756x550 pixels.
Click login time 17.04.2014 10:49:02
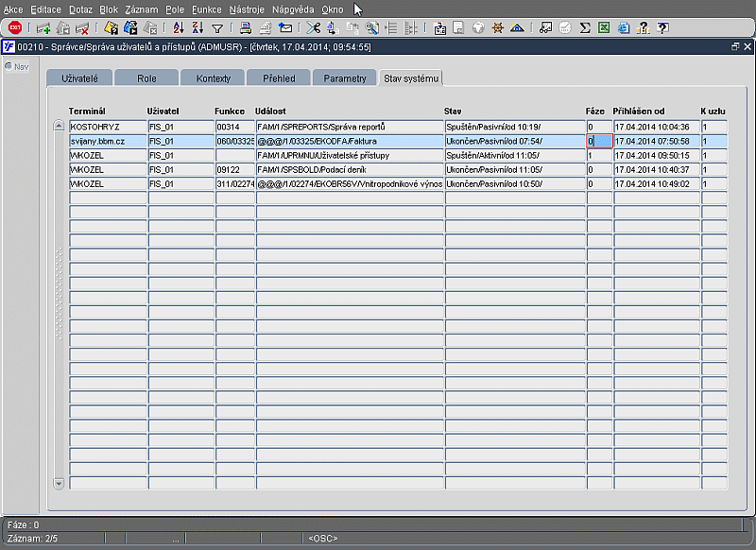(656, 183)
